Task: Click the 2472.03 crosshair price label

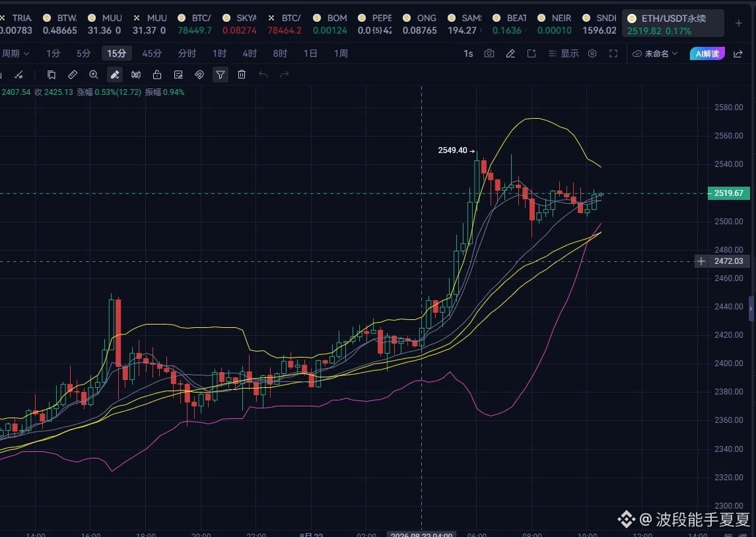Action: coord(728,261)
